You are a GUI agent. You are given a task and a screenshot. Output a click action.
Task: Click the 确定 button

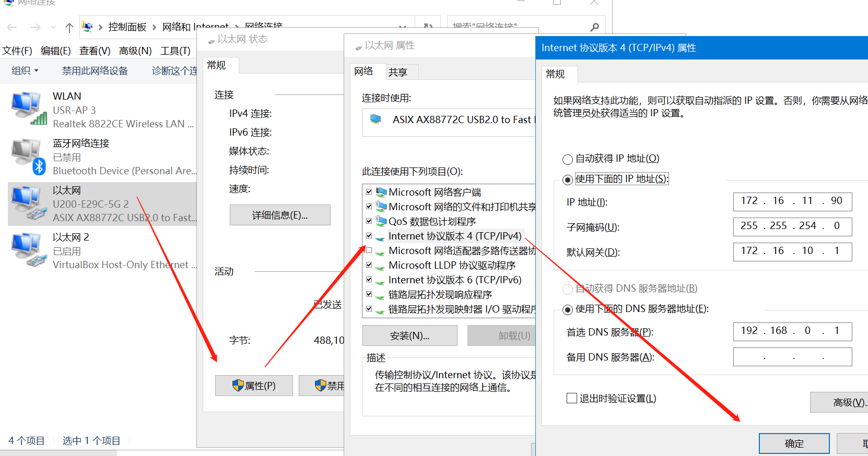(x=794, y=443)
